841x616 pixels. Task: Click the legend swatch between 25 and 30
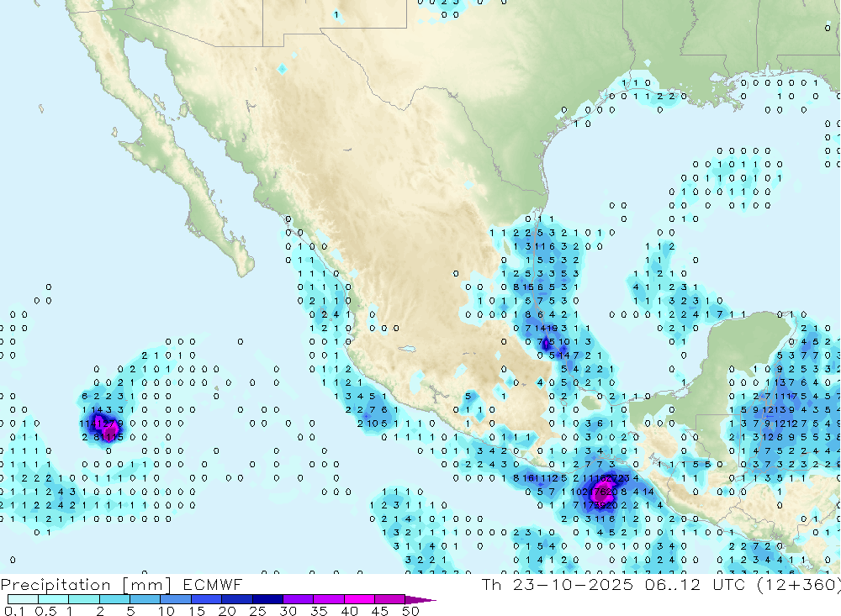click(267, 599)
